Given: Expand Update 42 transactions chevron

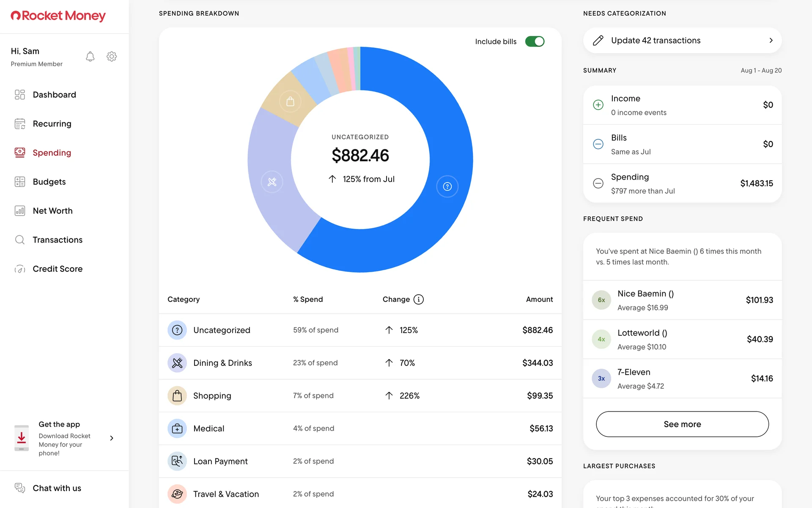Looking at the screenshot, I should 771,41.
